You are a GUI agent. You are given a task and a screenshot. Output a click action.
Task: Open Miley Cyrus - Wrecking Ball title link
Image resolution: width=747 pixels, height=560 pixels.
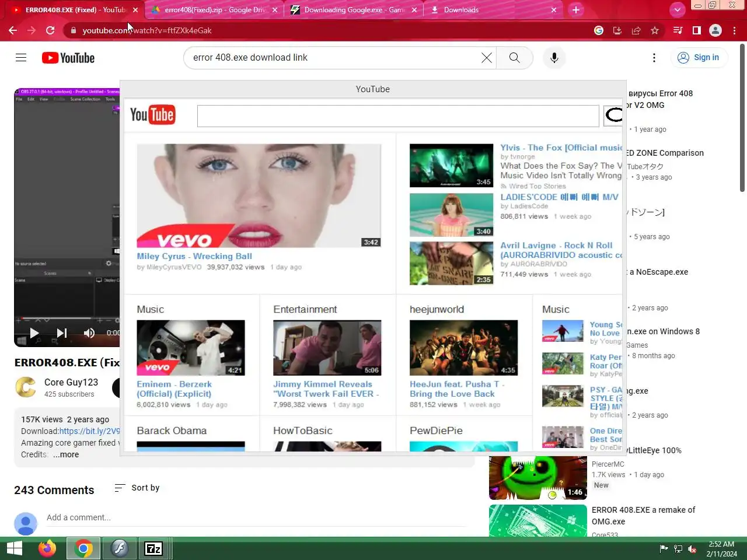pyautogui.click(x=194, y=256)
